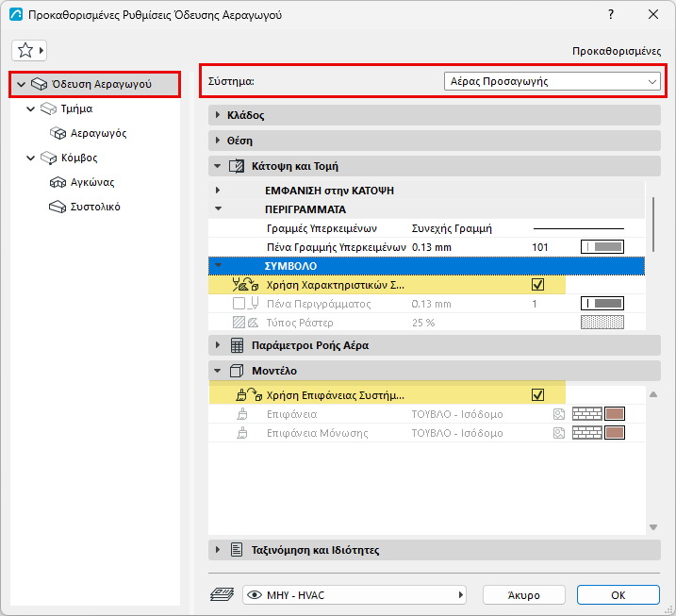This screenshot has height=616, width=676.
Task: Expand Παράμετροι Ροής Αέρα panel
Action: pyautogui.click(x=218, y=345)
